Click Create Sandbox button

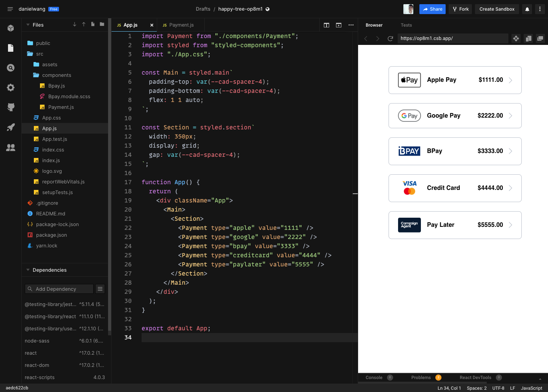[497, 9]
